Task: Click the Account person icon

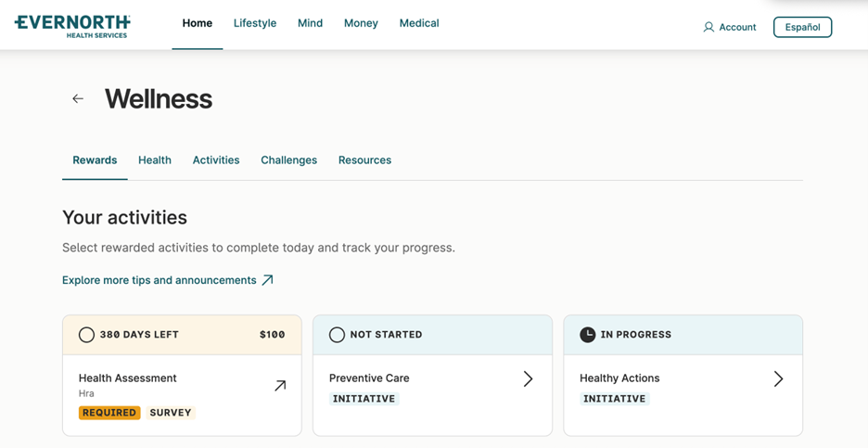Action: [x=708, y=27]
